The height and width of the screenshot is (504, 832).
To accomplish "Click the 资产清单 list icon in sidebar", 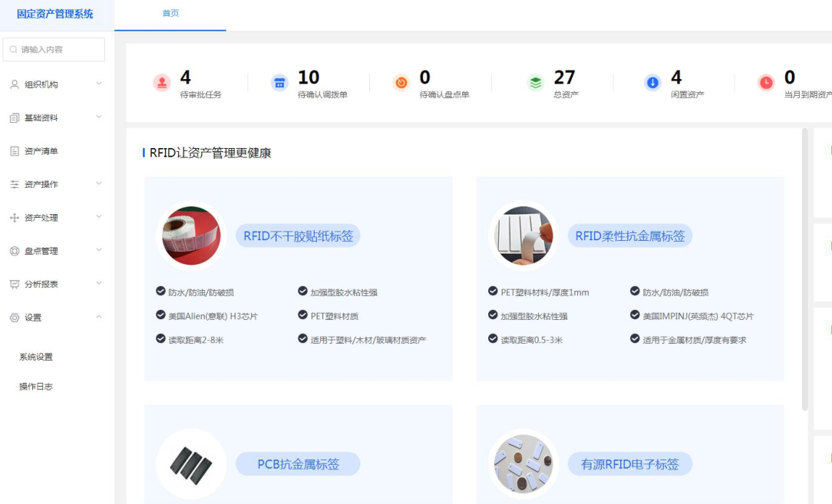I will point(15,151).
